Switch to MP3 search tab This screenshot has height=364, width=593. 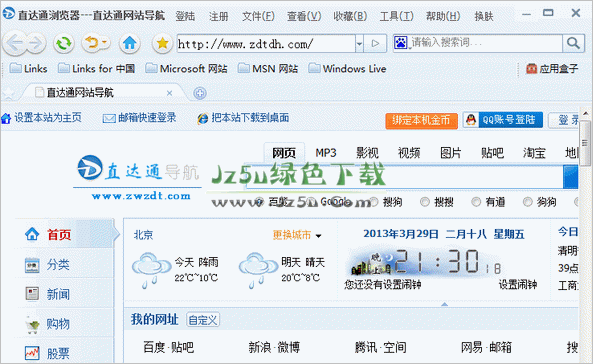(326, 153)
